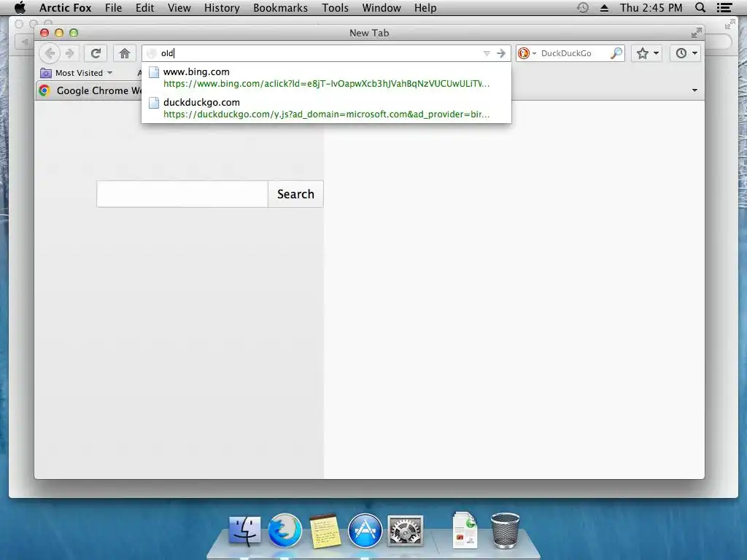747x560 pixels.
Task: Open the App Store from the Dock
Action: (x=365, y=531)
